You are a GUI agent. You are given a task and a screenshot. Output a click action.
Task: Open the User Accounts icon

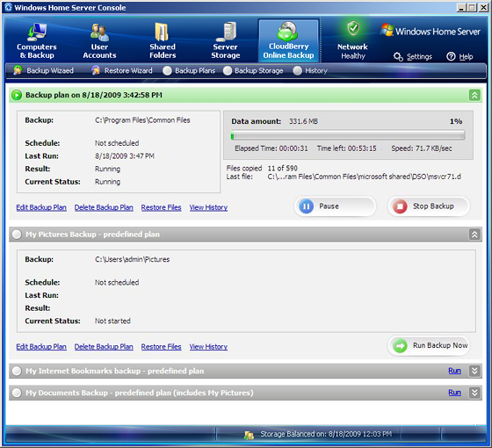[99, 32]
